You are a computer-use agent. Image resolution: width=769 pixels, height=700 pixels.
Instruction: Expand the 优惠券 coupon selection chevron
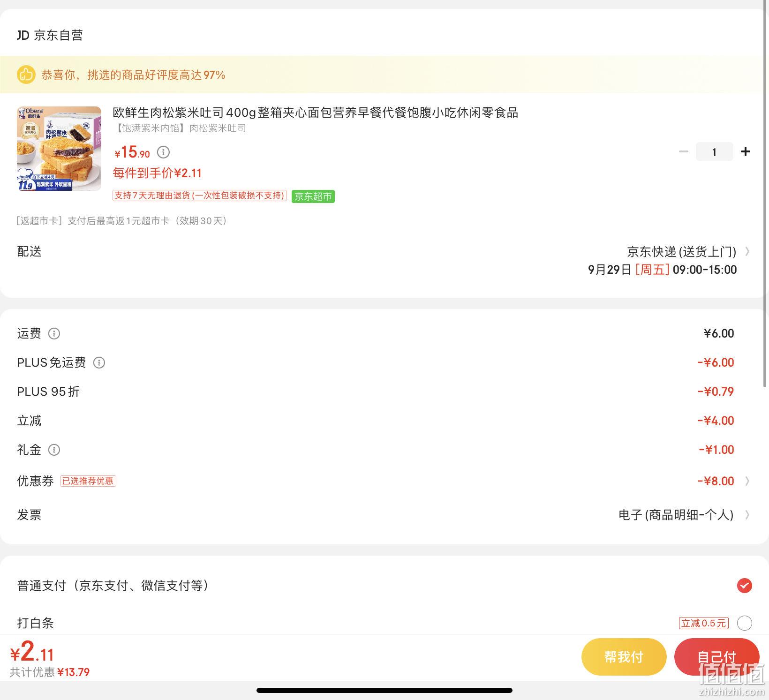coord(747,481)
